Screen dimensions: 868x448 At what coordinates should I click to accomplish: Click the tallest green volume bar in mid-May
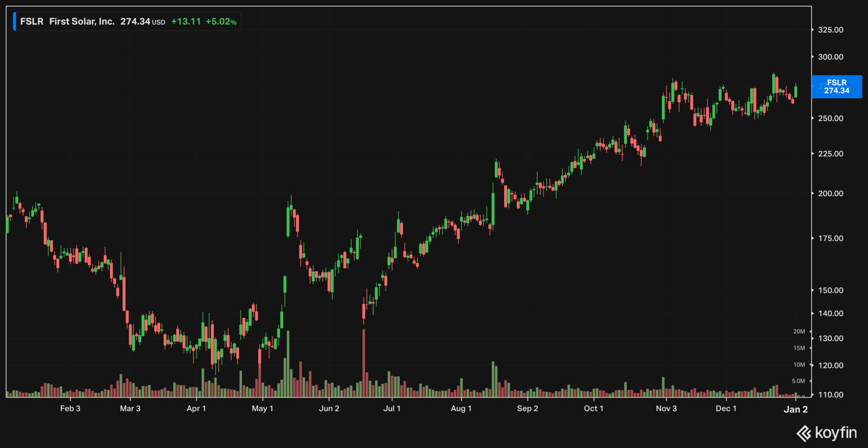point(288,364)
